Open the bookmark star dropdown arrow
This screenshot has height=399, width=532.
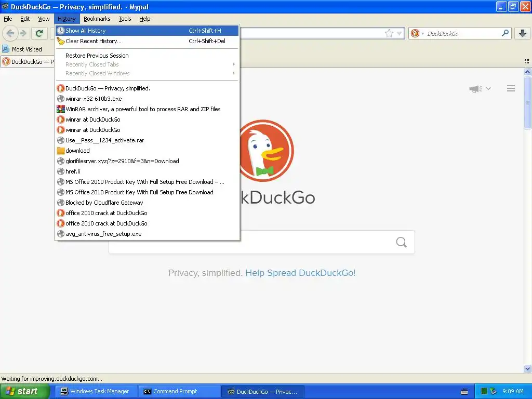pos(400,33)
